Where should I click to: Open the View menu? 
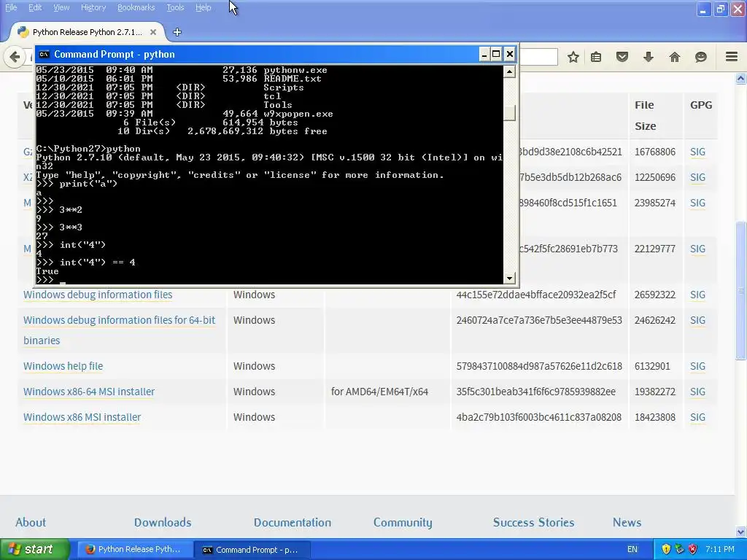[x=61, y=7]
